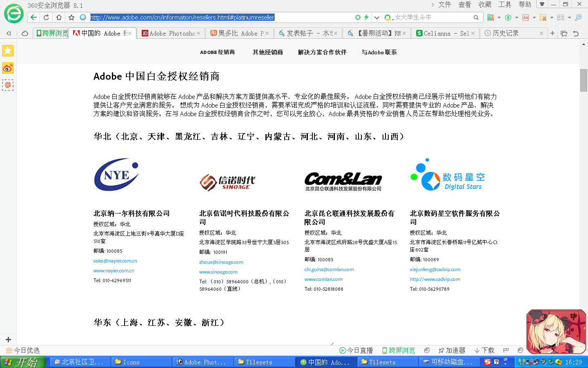The width and height of the screenshot is (588, 368).
Task: Open the www.sinoage.com website link
Action: coord(218,272)
